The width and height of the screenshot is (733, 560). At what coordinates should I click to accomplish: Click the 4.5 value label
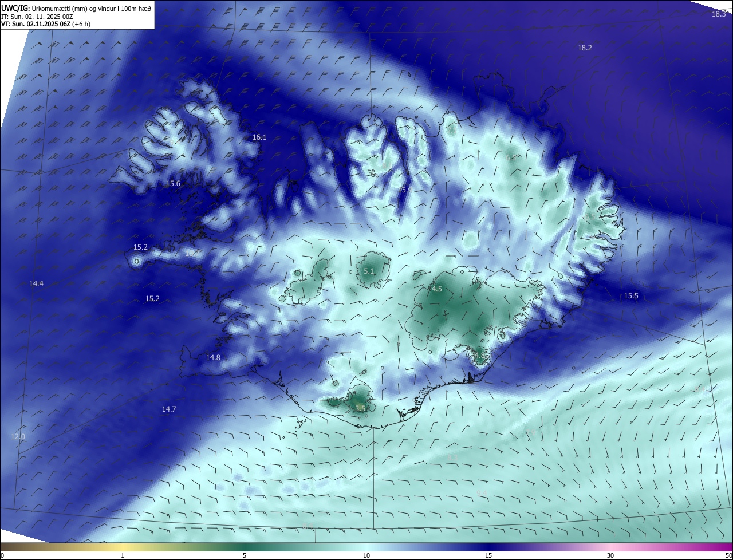(437, 289)
